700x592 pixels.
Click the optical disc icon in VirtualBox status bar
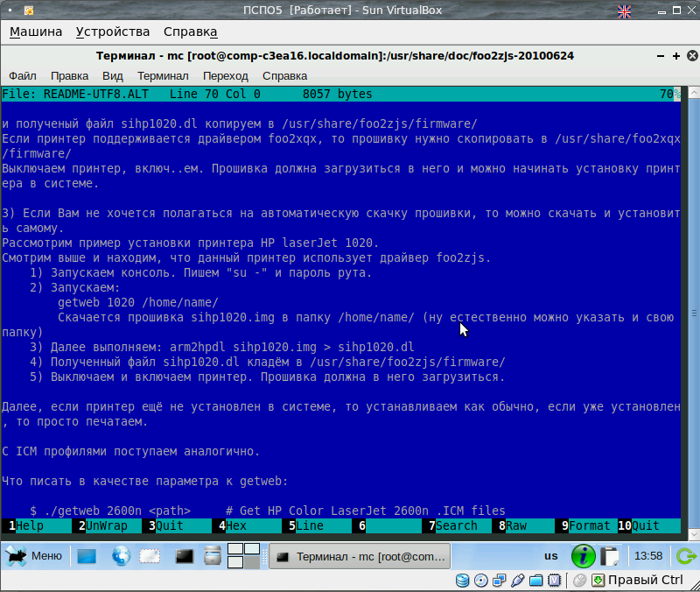481,581
